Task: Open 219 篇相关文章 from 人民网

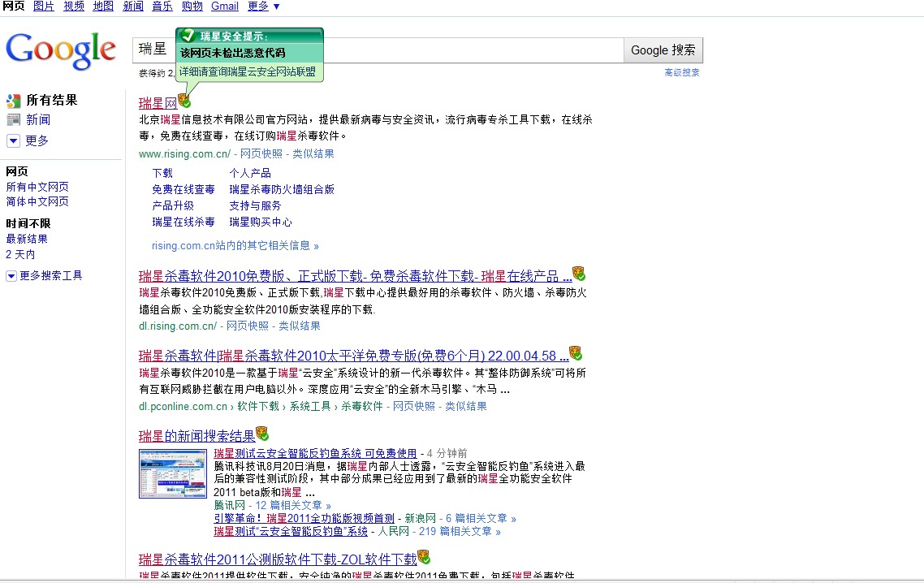Action: tap(460, 531)
